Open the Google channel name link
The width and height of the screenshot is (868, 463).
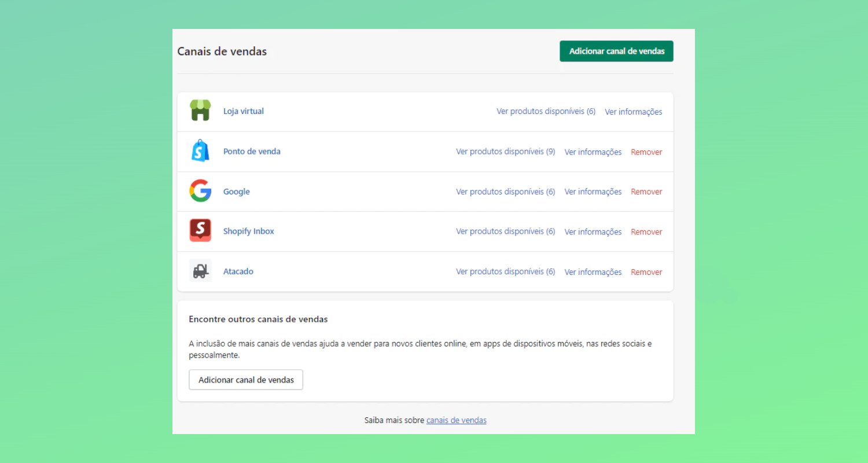[237, 192]
